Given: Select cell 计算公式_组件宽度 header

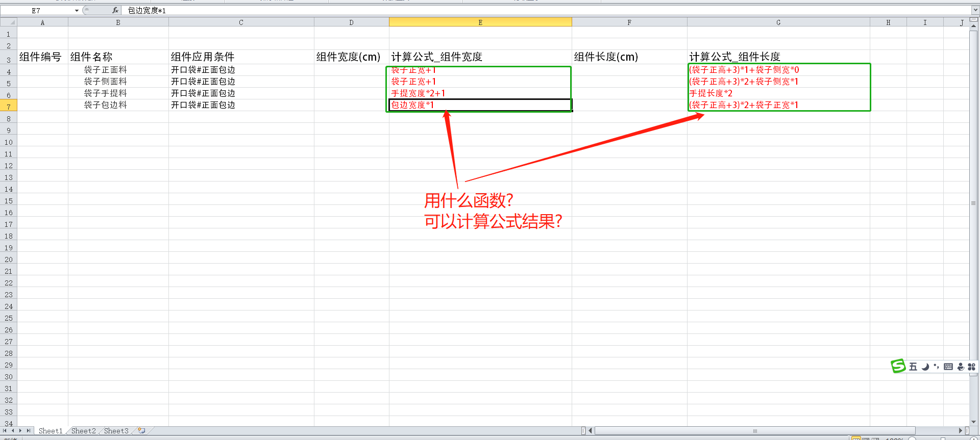Looking at the screenshot, I should (x=480, y=57).
